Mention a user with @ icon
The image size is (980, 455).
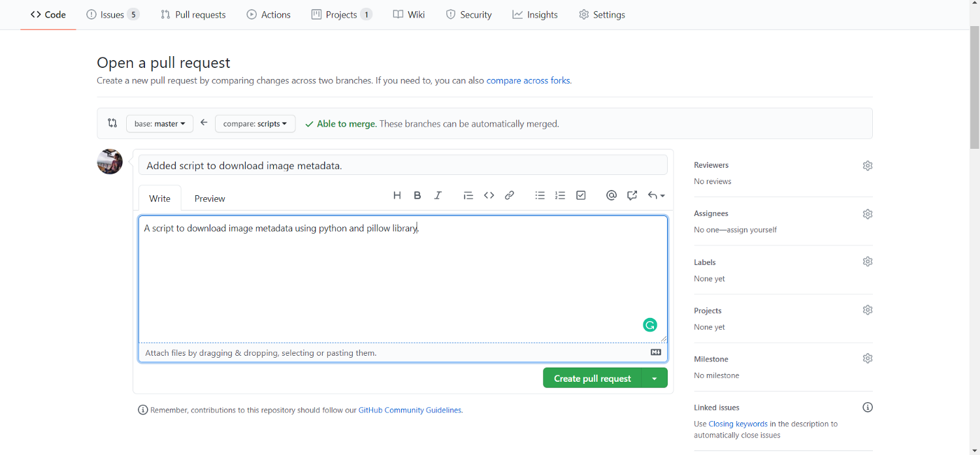point(611,195)
